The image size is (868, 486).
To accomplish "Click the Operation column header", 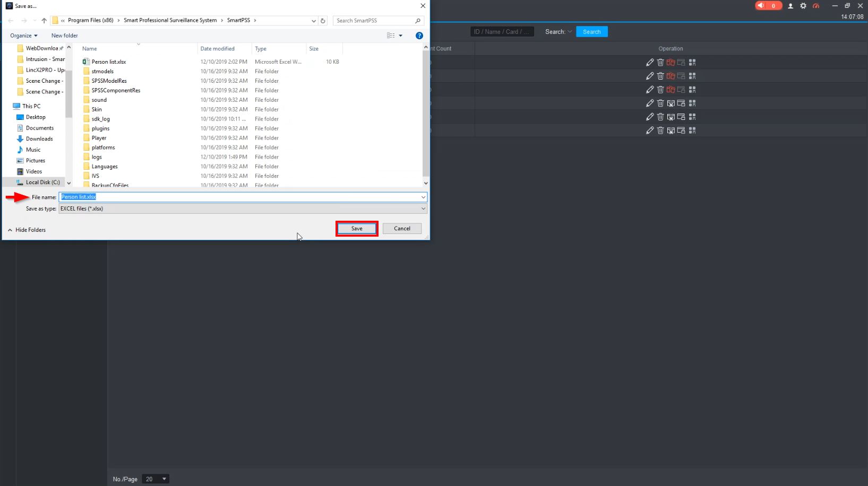I will [x=671, y=49].
